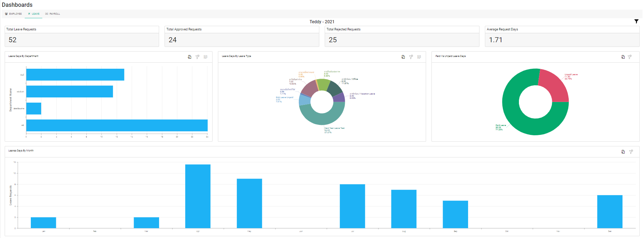Clear filter on Leave Days By Department
Image resolution: width=644 pixels, height=238 pixels.
coord(205,57)
